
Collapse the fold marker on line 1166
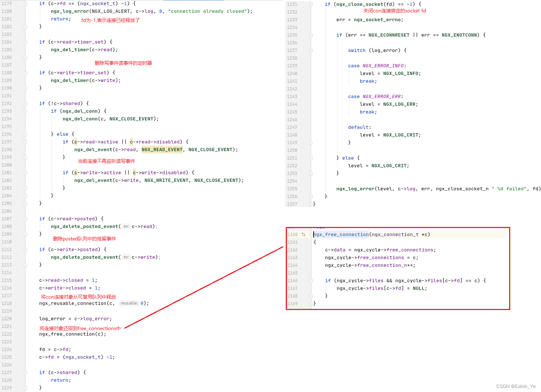311,281
